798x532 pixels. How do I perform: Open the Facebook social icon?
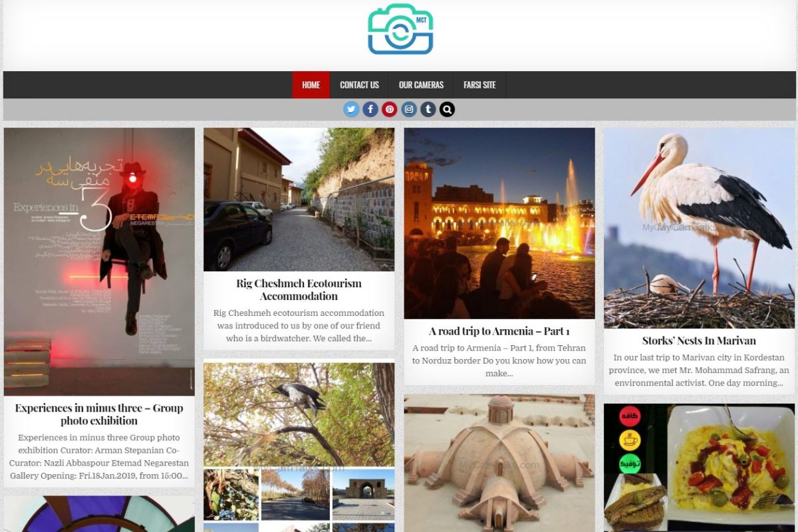[x=370, y=109]
